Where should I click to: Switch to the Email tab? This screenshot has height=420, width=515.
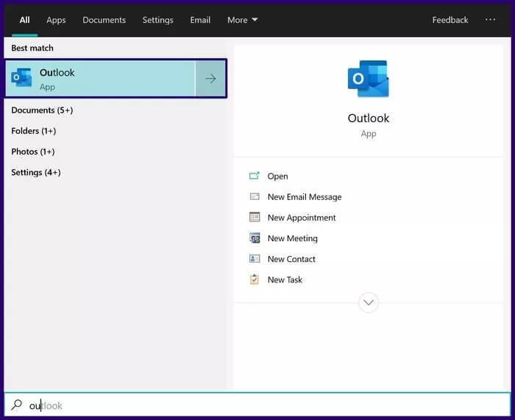(x=200, y=20)
